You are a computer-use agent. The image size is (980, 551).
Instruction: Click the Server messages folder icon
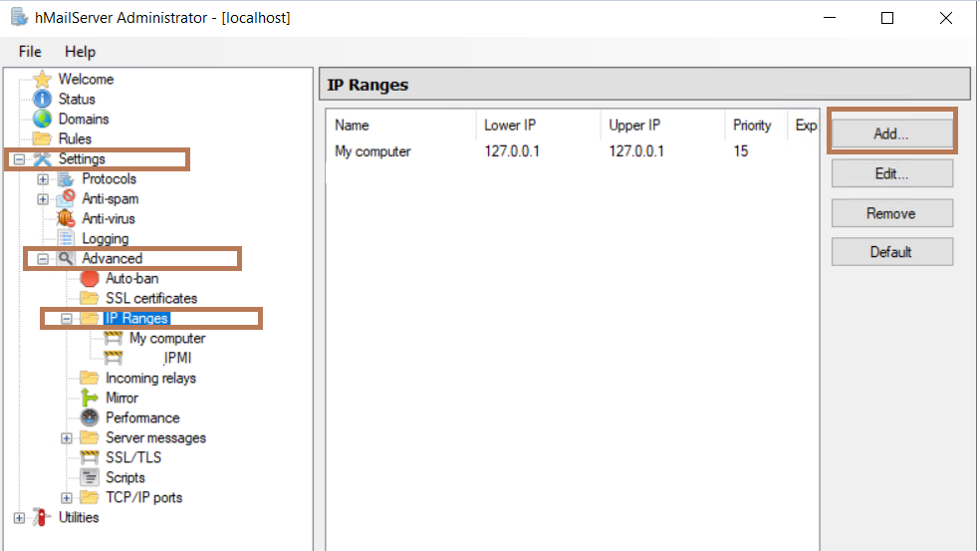(90, 437)
